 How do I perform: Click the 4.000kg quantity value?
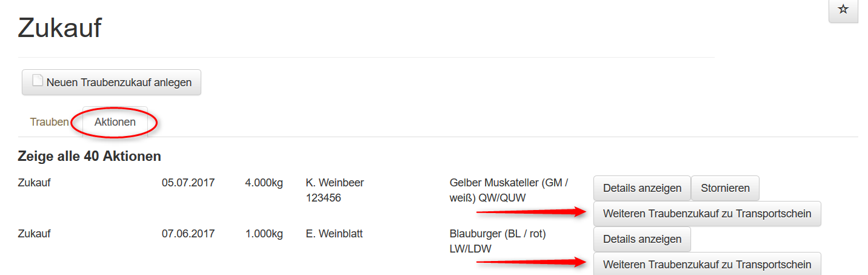click(264, 183)
